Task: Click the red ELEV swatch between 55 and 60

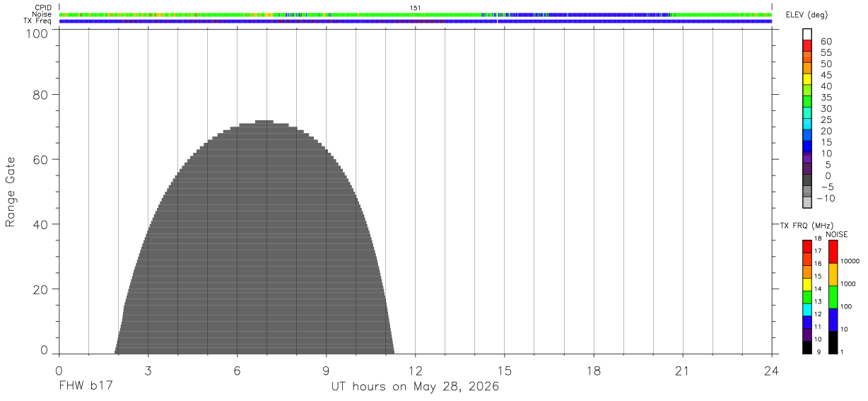Action: 807,46
